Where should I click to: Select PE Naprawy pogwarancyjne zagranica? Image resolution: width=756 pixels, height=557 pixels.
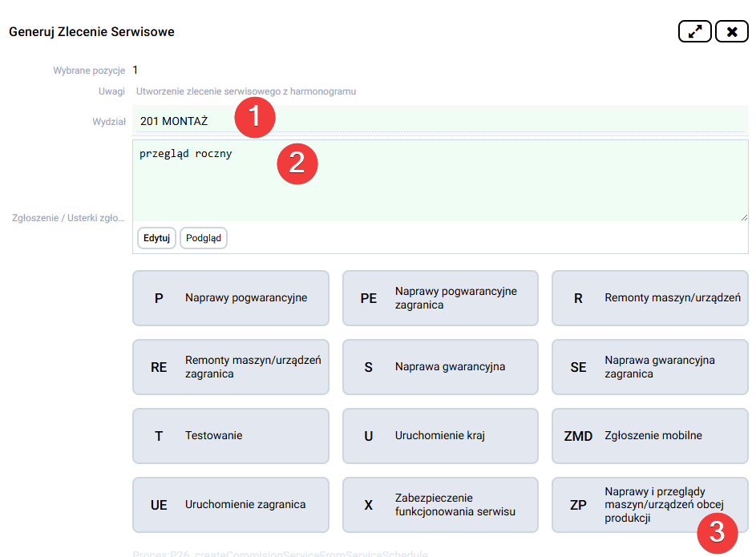click(x=439, y=298)
